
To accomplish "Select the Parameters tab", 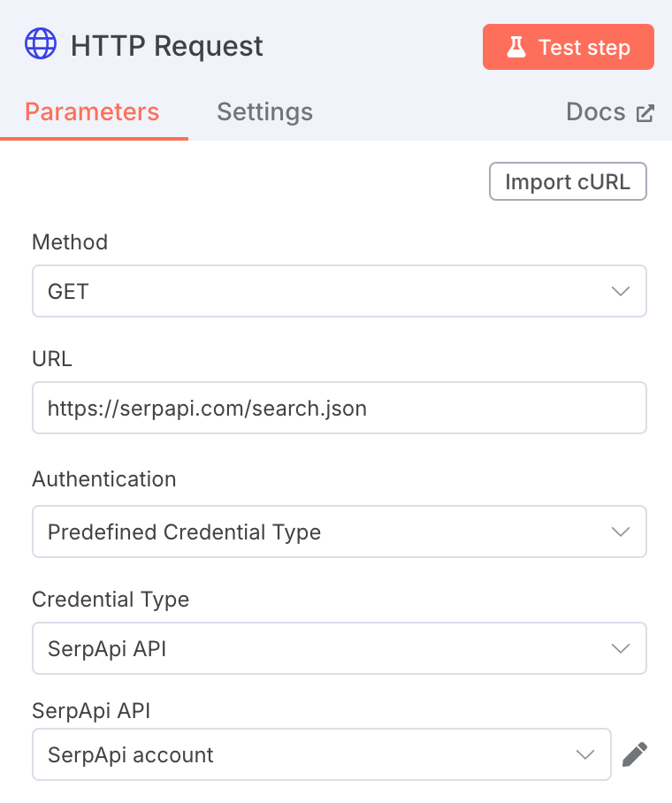I will tap(92, 111).
